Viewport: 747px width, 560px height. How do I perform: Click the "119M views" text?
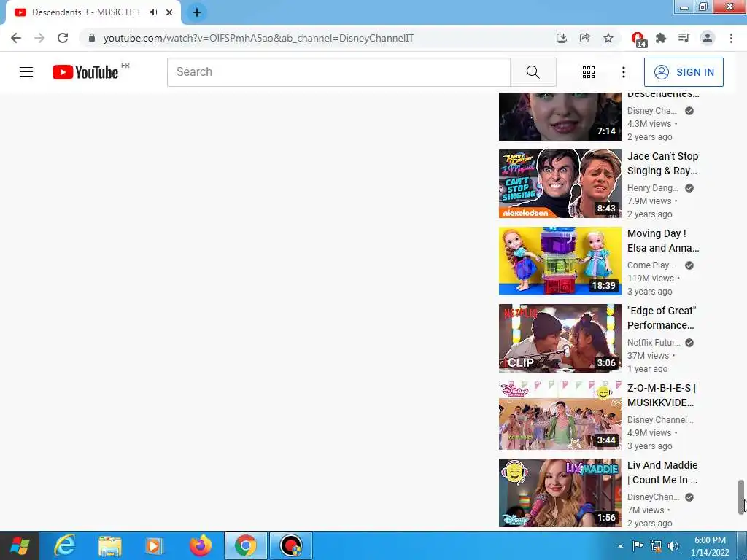650,278
